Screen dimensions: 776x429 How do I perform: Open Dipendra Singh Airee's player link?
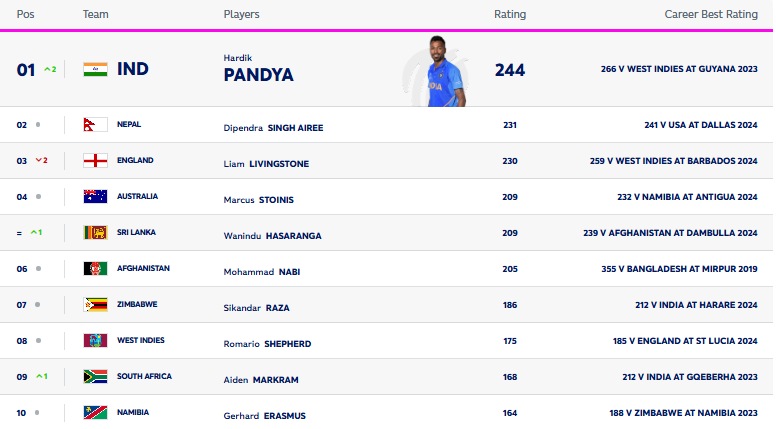pyautogui.click(x=273, y=128)
